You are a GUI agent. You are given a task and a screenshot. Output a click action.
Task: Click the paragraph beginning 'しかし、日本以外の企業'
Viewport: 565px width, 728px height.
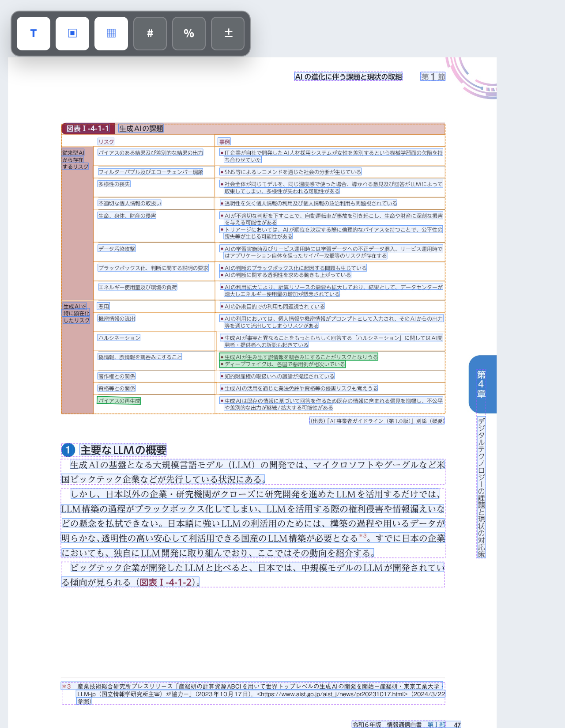[253, 523]
